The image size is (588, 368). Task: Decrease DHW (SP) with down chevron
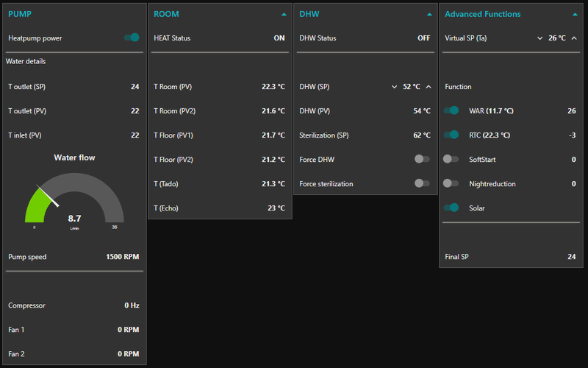(x=394, y=87)
